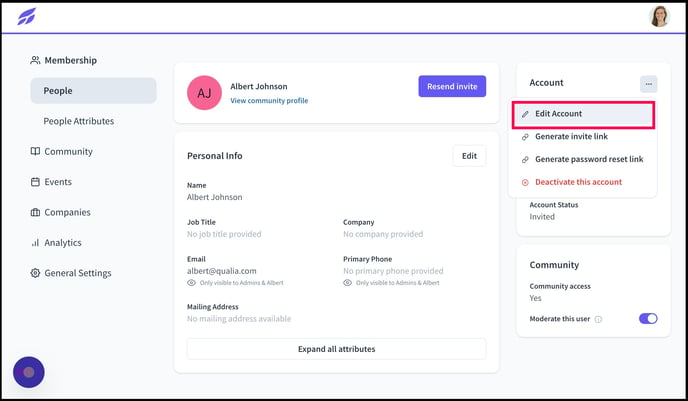This screenshot has height=401, width=688.
Task: Toggle the Moderate this user switch
Action: [648, 319]
